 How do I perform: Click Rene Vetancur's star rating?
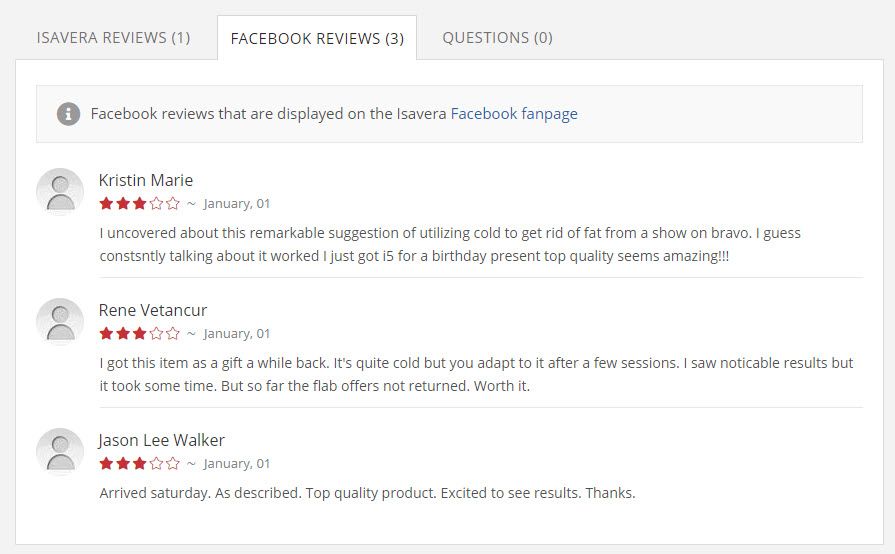pos(139,333)
